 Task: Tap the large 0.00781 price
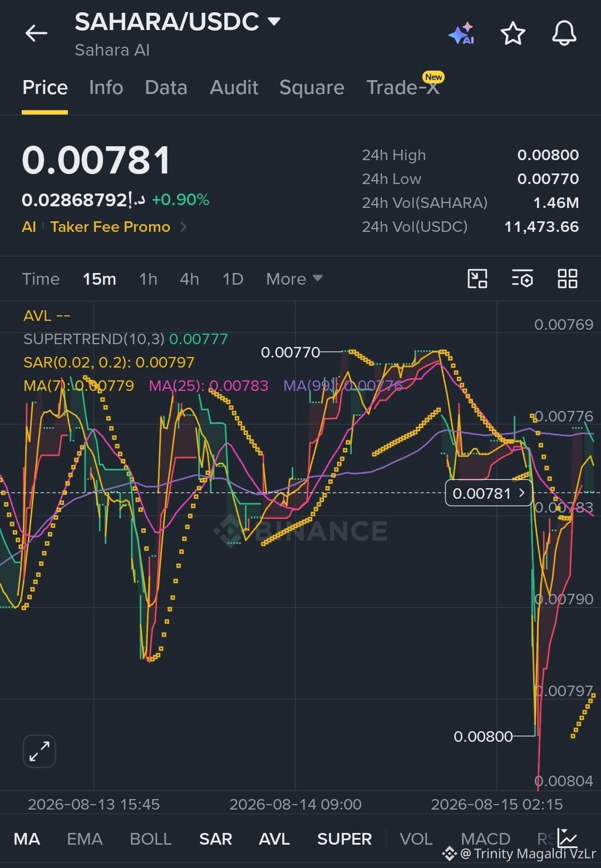pos(96,160)
